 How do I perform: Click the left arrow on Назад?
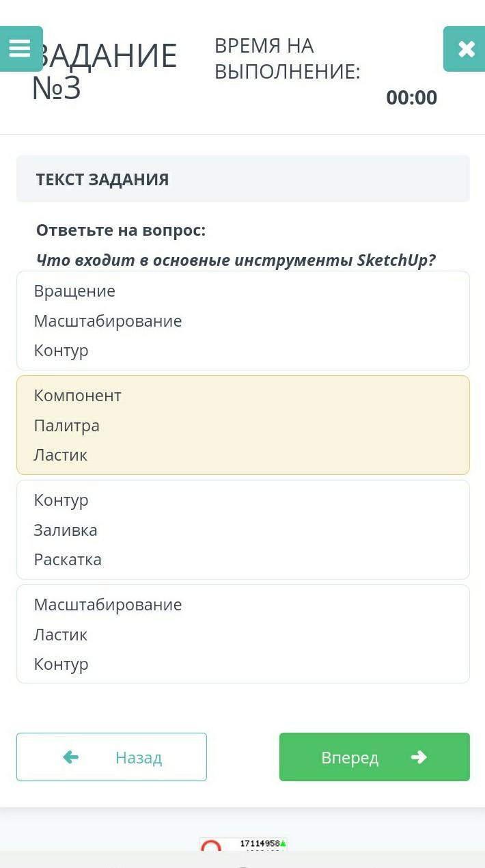coord(70,757)
